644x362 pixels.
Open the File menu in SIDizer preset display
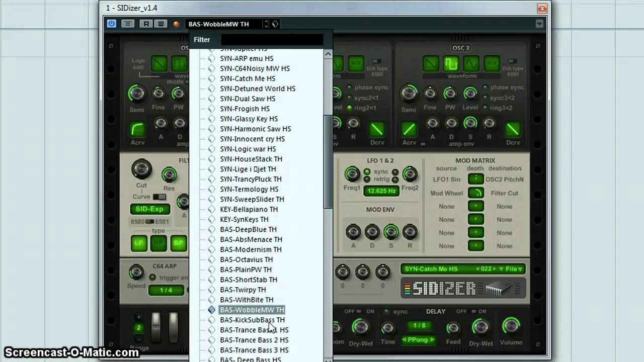pyautogui.click(x=514, y=269)
